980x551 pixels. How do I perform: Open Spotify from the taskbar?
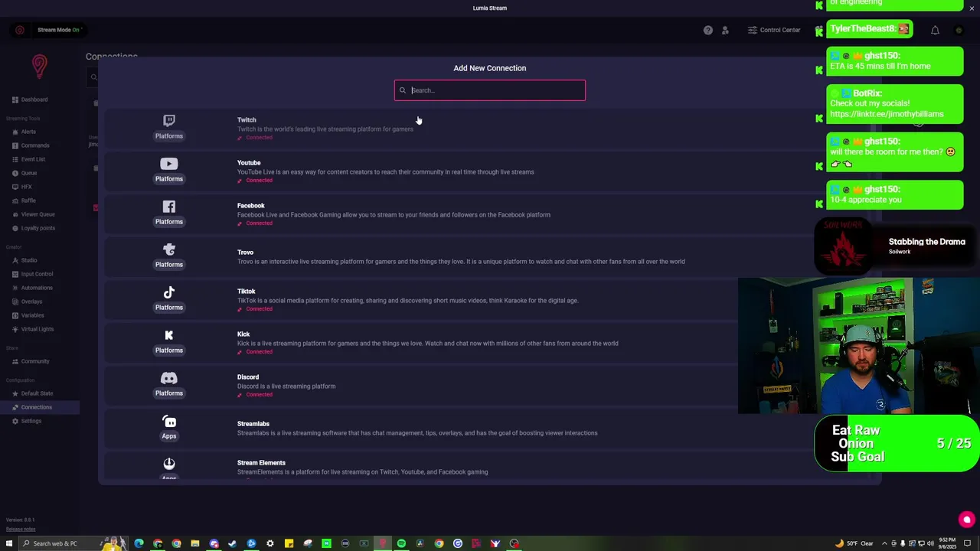(x=401, y=544)
